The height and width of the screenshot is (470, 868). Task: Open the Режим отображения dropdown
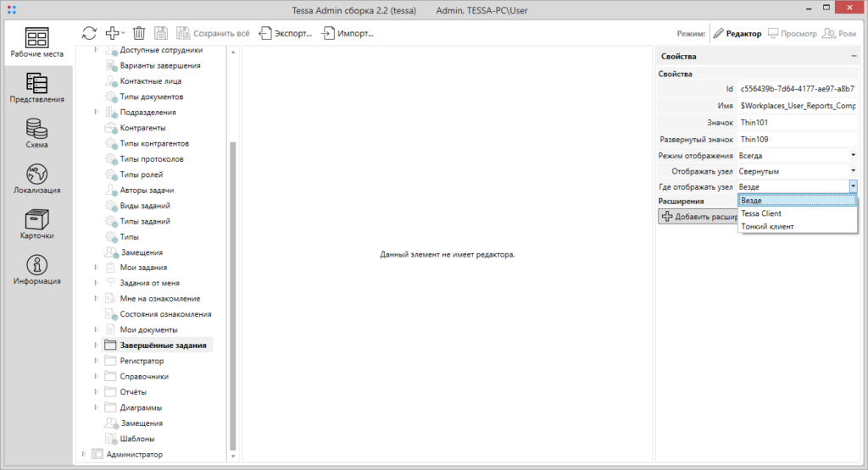pos(853,155)
